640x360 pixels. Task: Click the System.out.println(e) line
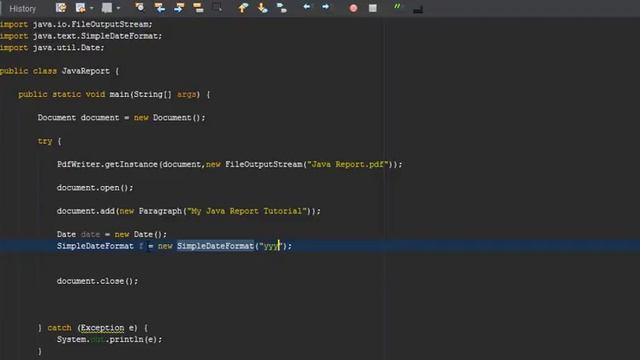(109, 339)
